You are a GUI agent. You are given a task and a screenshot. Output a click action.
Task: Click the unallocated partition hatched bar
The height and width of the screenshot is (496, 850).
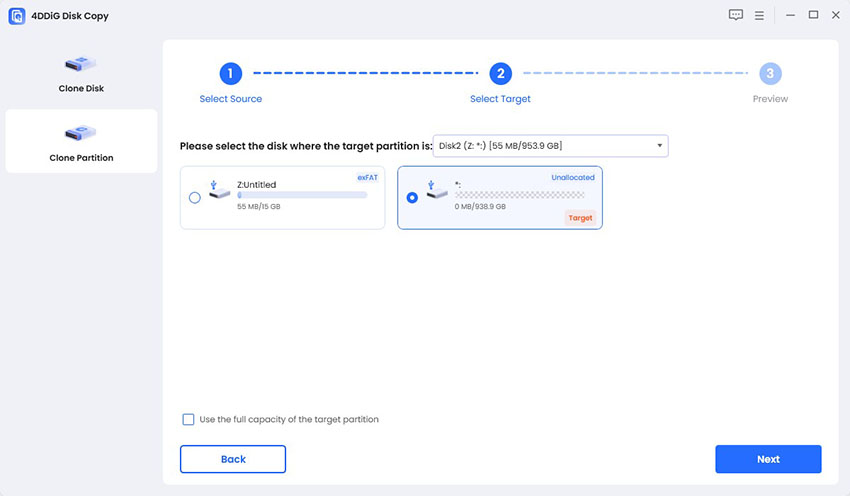point(519,195)
